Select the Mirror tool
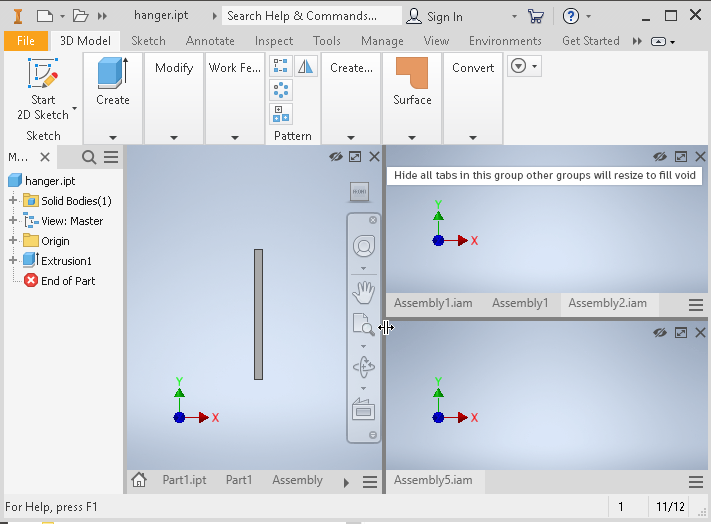The height and width of the screenshot is (524, 711). 306,67
